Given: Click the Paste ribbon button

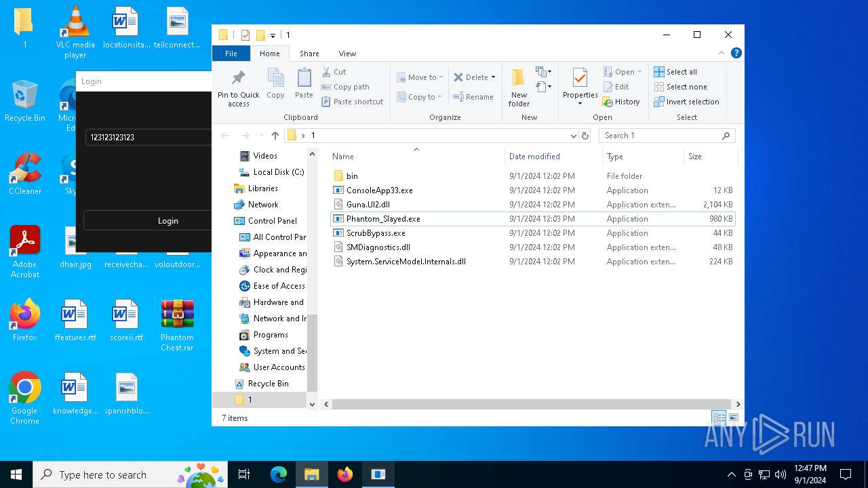Looking at the screenshot, I should (304, 84).
